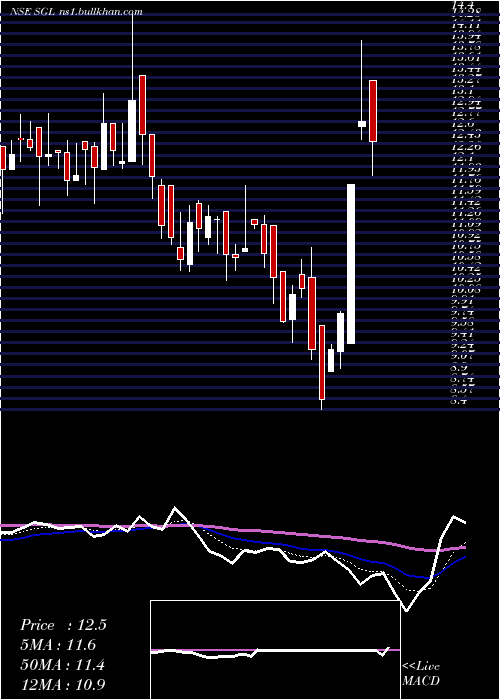
Task: Click inside the MACD inset chart box
Action: coord(275,650)
